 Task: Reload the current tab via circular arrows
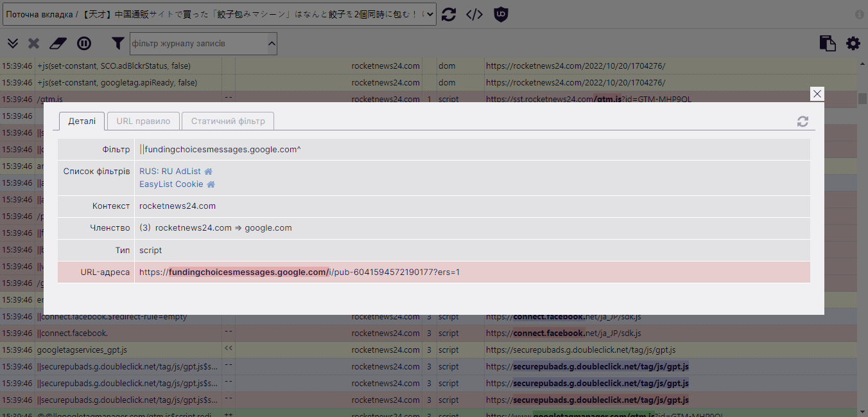[x=449, y=14]
